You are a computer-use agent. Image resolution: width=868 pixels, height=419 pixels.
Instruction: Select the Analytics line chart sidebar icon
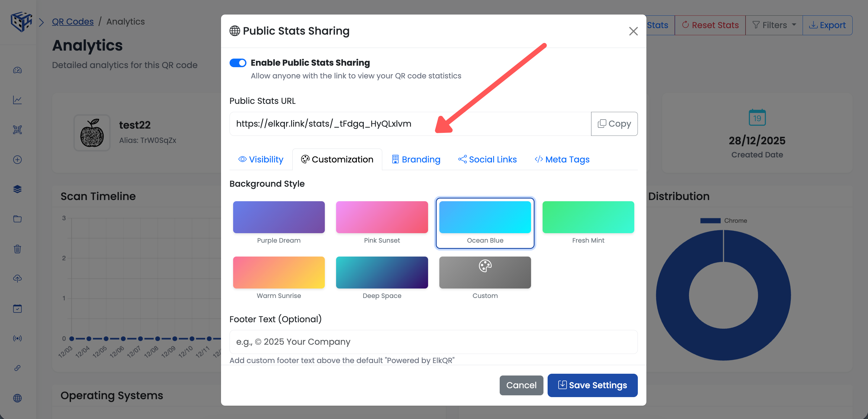point(17,100)
